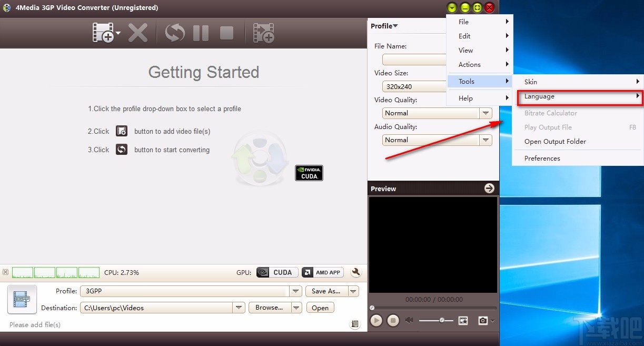Click the 'Getting Started' heading
Viewport: 644px width, 346px height.
tap(204, 72)
